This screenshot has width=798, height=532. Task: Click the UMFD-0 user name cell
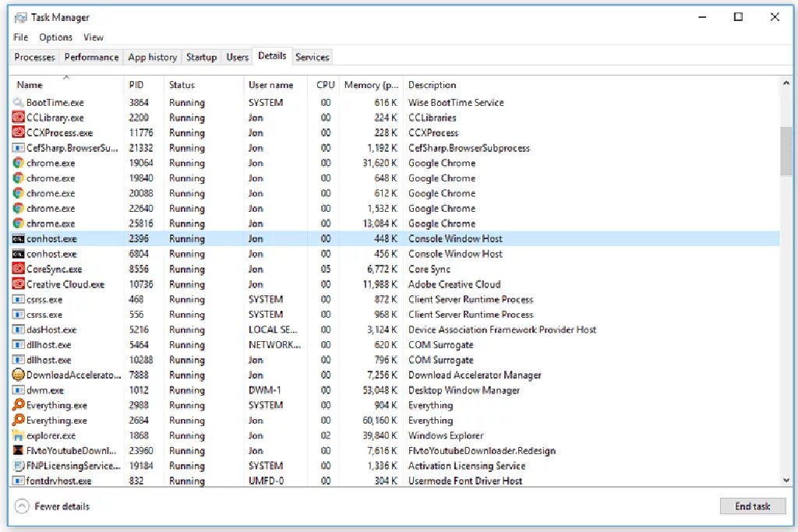click(267, 481)
